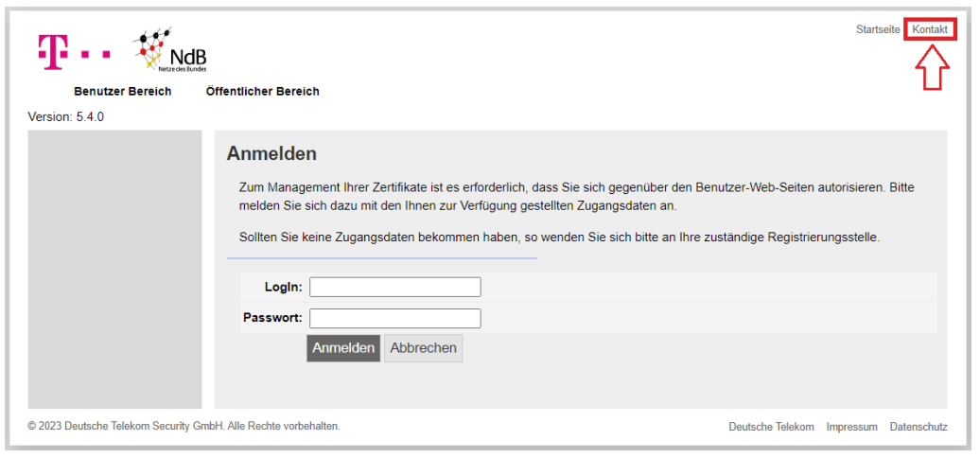The width and height of the screenshot is (980, 458).
Task: Click the red arrow pointing to Kontakt
Action: pos(933,67)
